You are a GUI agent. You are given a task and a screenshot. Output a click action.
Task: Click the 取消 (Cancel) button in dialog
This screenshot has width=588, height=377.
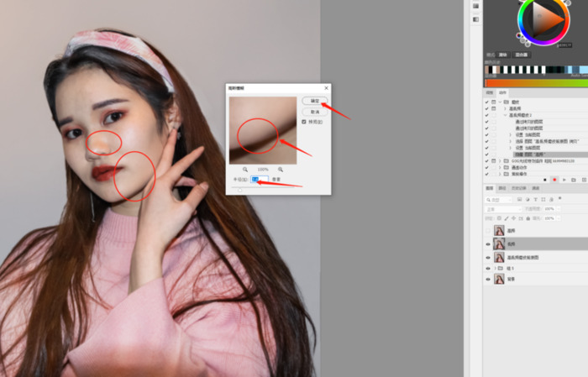tap(312, 111)
